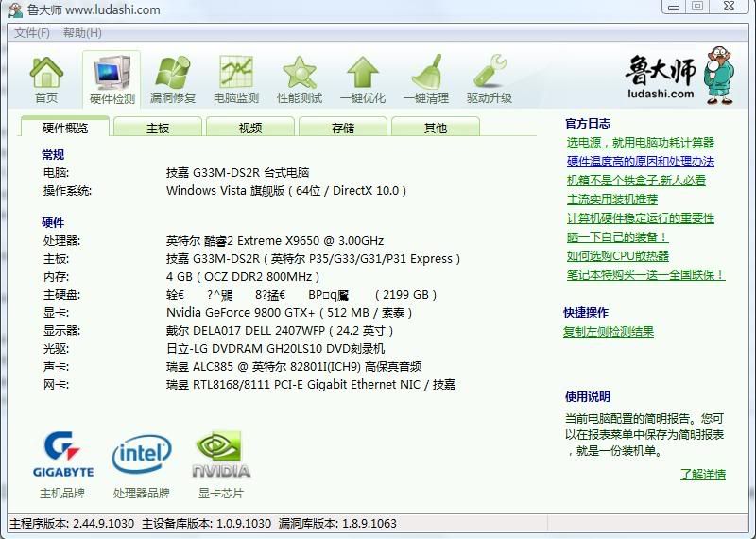Open link 机箱不是个铁盒子,新人必看
The width and height of the screenshot is (756, 539).
pyautogui.click(x=636, y=181)
